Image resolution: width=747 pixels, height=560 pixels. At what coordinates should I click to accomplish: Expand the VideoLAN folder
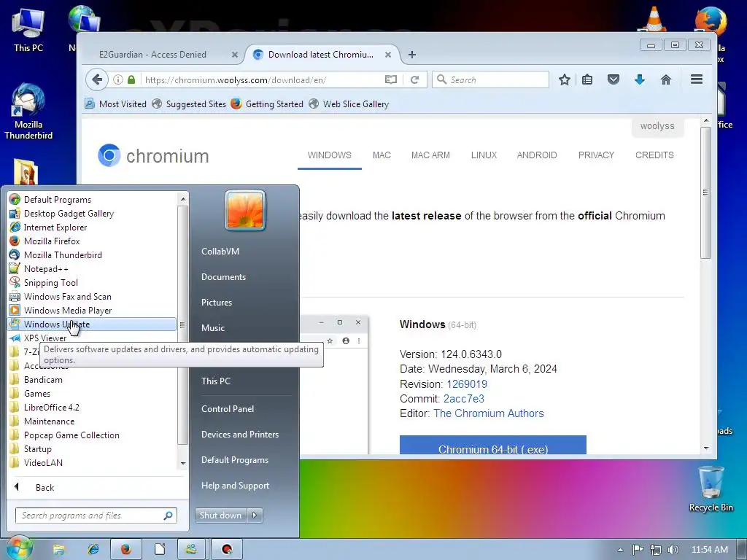pyautogui.click(x=92, y=462)
